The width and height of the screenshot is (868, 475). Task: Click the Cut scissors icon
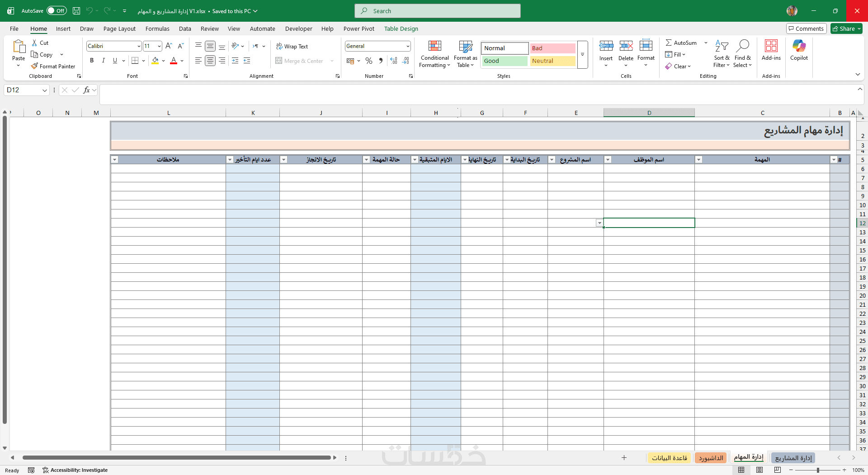[x=35, y=43]
